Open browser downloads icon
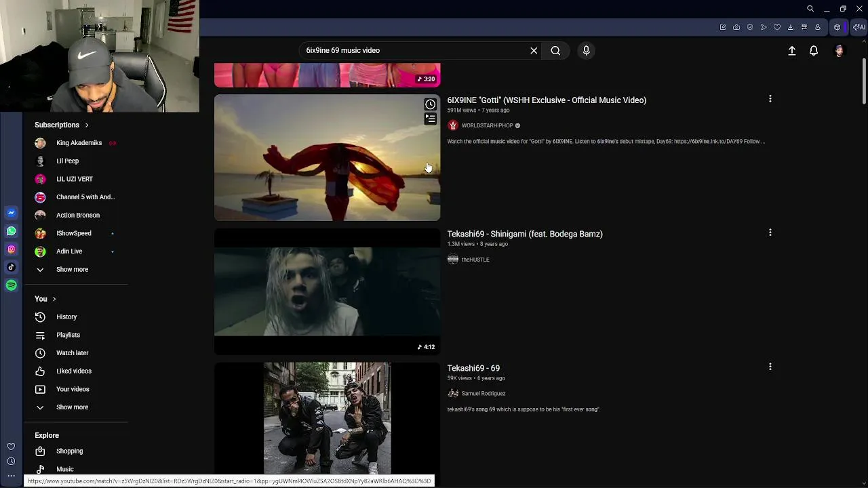Viewport: 868px width, 488px height. point(791,27)
